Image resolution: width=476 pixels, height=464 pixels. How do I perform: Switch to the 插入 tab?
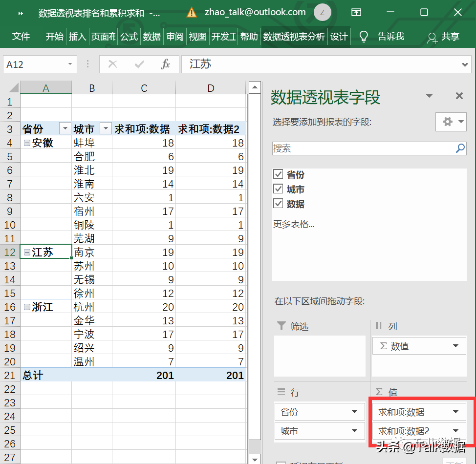pyautogui.click(x=77, y=37)
